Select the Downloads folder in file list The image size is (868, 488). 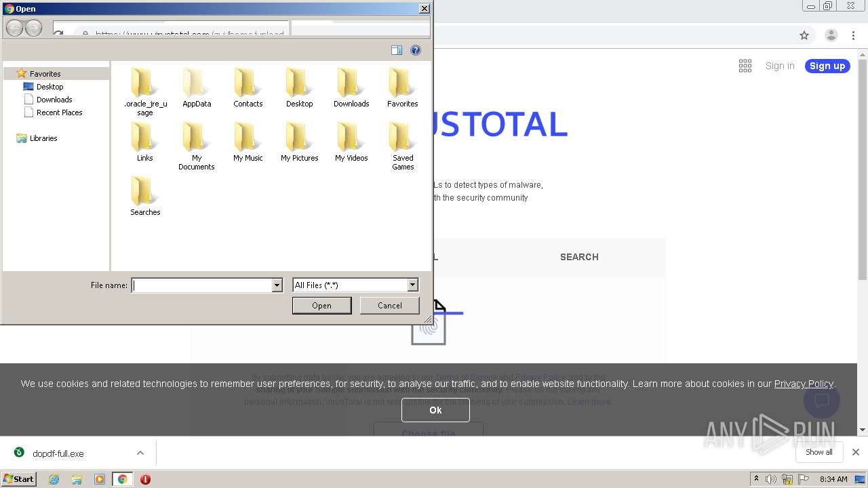[x=351, y=88]
